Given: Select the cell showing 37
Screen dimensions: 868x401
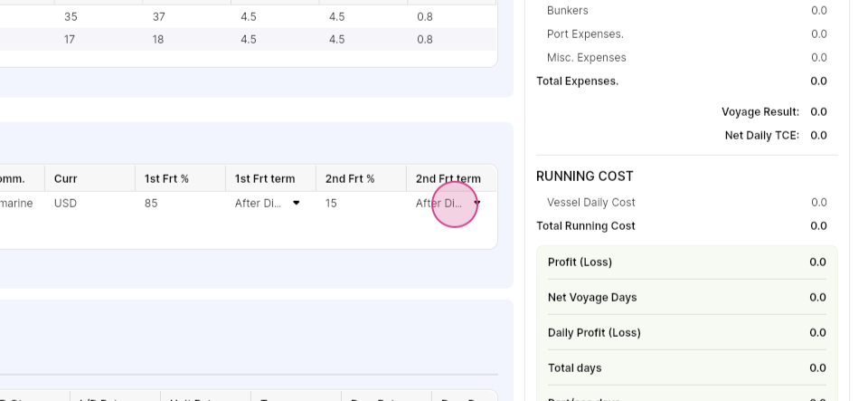Looking at the screenshot, I should [159, 16].
